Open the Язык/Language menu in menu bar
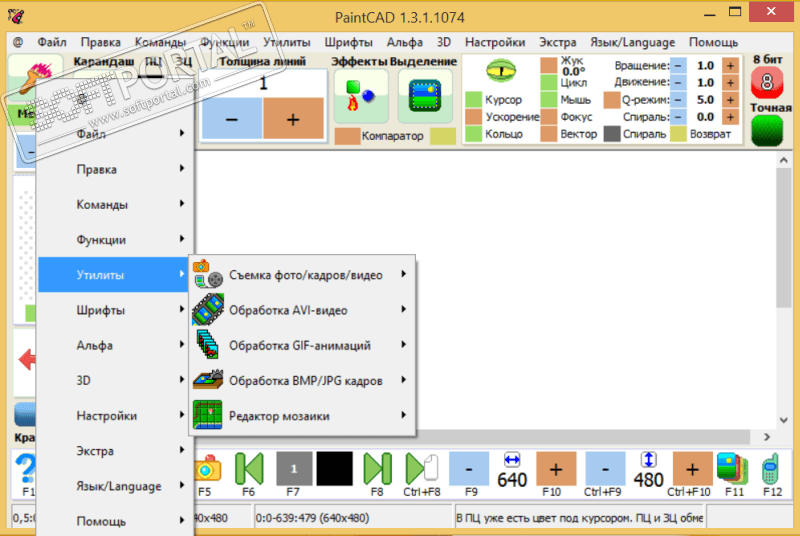The image size is (800, 536). (x=632, y=42)
